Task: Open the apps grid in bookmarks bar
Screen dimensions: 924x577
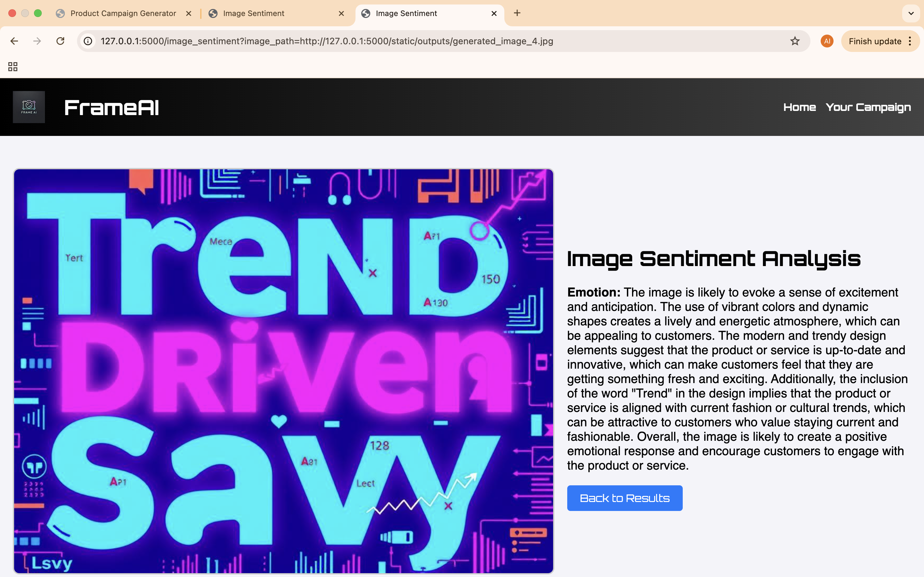Action: (13, 67)
